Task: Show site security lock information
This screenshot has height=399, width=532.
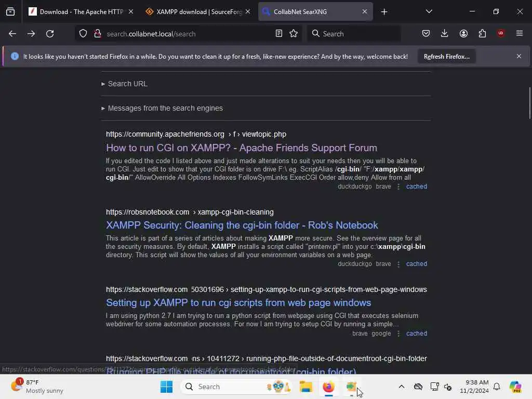Action: (98, 34)
